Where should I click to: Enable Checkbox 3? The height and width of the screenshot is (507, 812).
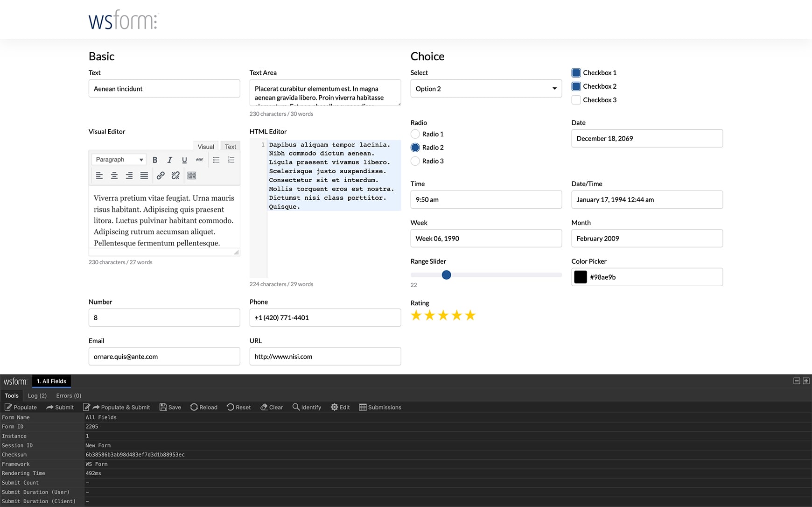(576, 99)
